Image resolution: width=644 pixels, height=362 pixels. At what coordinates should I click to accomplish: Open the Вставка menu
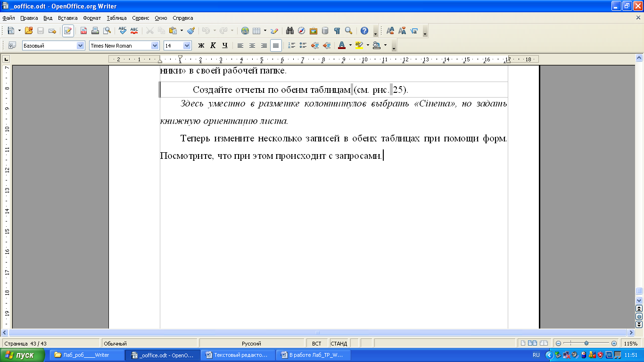pos(68,18)
